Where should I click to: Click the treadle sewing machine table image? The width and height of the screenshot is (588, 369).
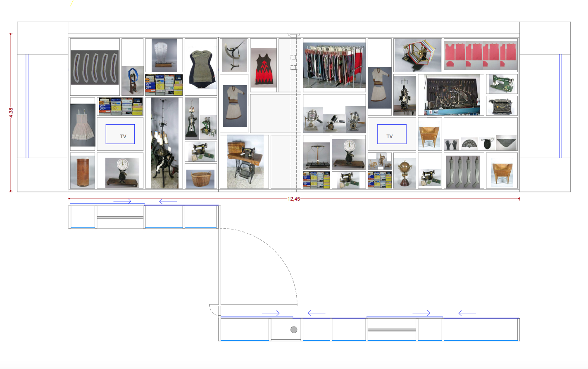click(x=245, y=162)
